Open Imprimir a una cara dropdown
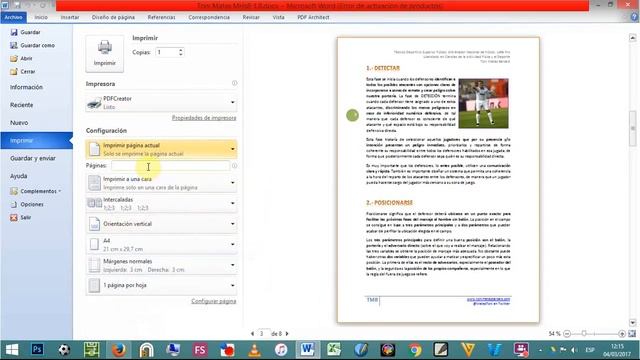Viewport: 640px width, 360px height. tap(161, 183)
